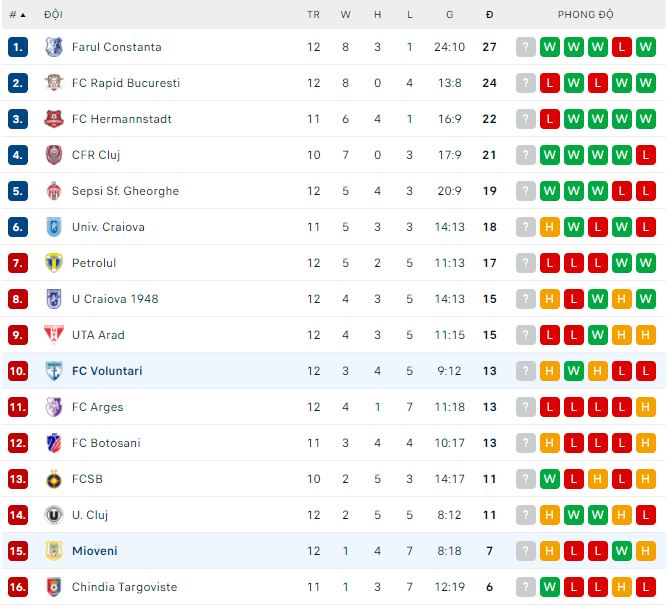Click the Farul Constanta club crest

(54, 47)
